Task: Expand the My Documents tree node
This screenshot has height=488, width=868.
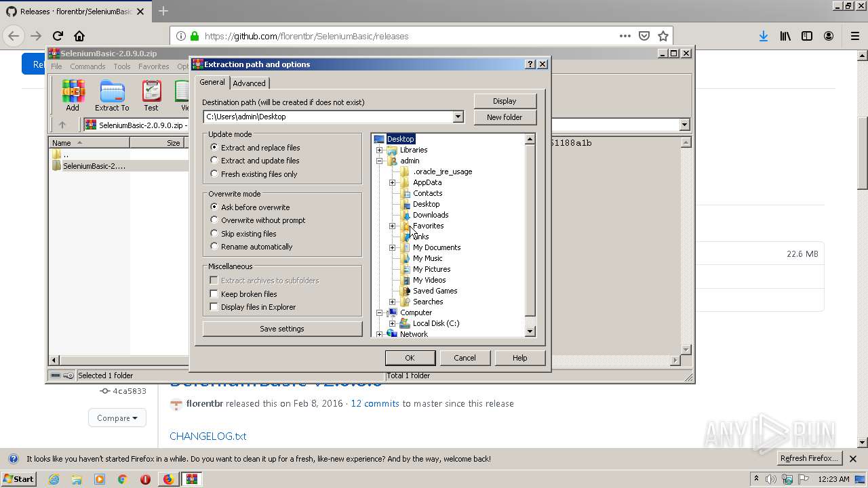Action: (x=393, y=247)
